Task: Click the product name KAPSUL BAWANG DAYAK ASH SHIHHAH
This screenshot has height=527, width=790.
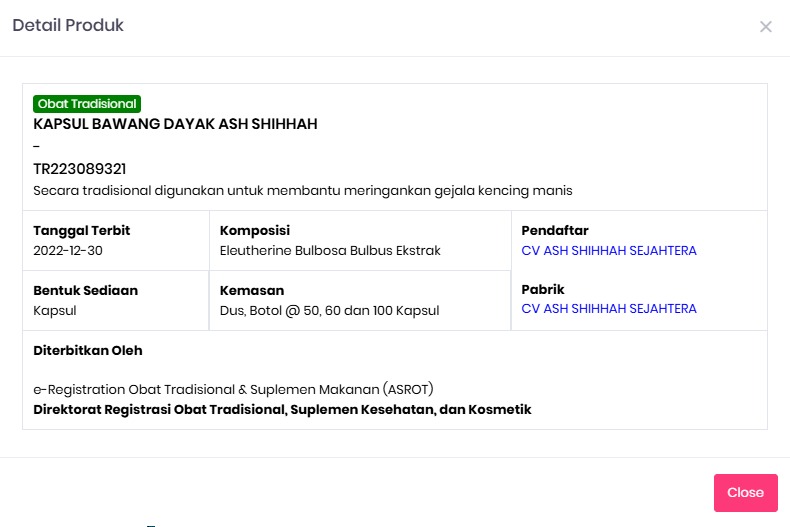Action: coord(175,124)
